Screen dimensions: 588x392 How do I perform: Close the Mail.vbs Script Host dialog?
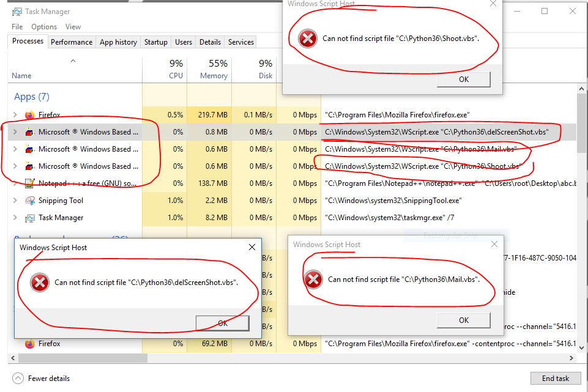tap(494, 245)
